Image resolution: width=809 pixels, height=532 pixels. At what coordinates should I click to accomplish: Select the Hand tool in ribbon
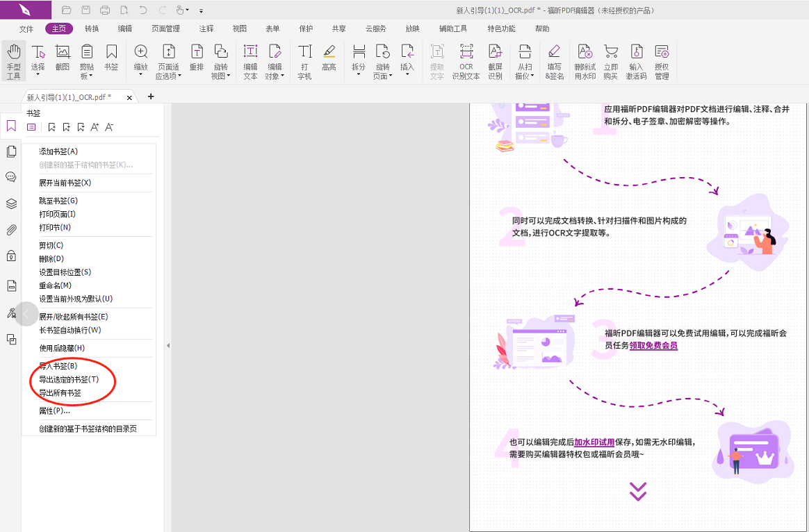click(14, 60)
